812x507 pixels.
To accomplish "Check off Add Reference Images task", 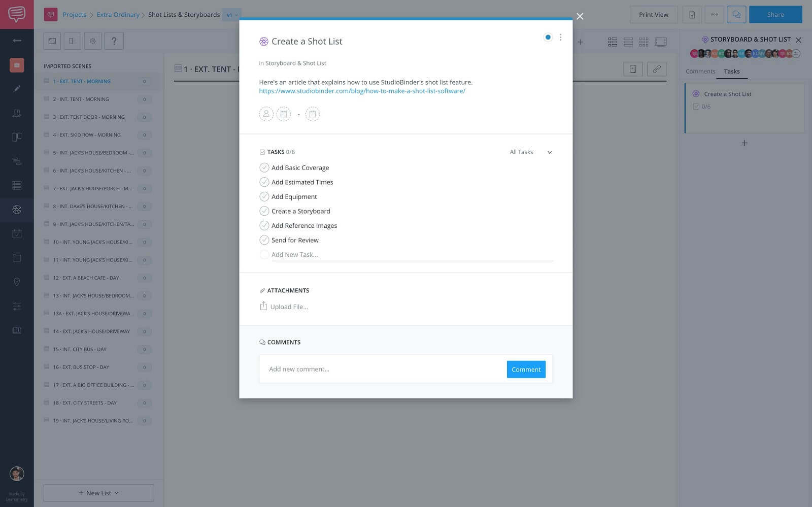I will pos(264,225).
